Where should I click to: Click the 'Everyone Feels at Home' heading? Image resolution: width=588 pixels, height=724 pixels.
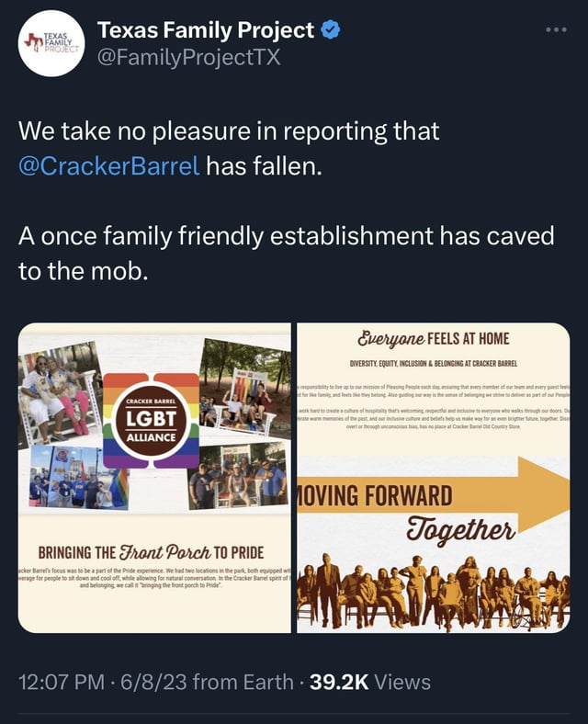(x=435, y=337)
